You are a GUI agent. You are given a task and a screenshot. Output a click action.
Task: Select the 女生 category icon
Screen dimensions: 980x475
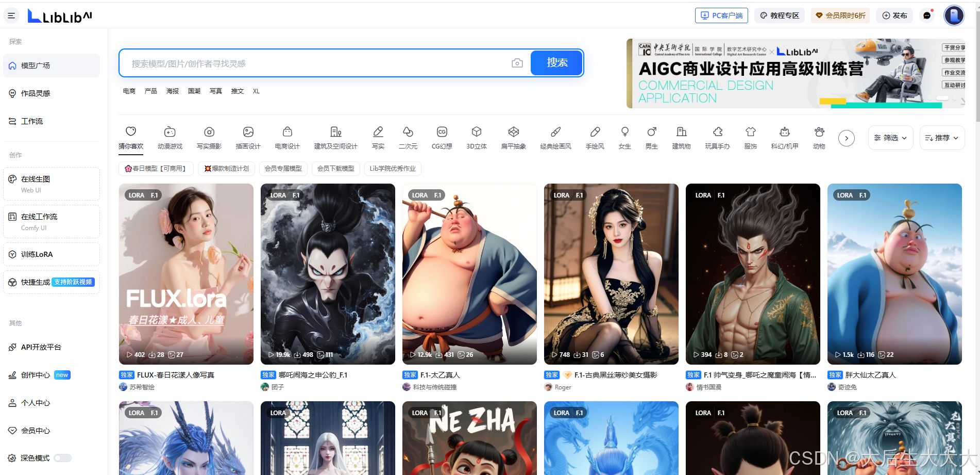[x=625, y=132]
